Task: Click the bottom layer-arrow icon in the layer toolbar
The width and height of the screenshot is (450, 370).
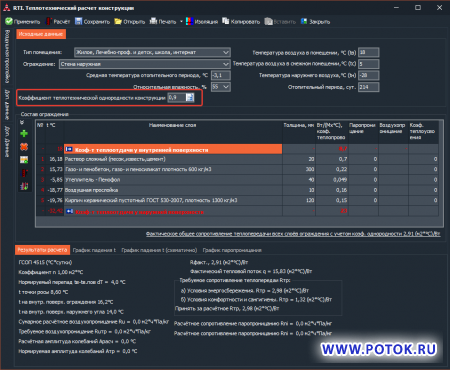Action: point(24,186)
